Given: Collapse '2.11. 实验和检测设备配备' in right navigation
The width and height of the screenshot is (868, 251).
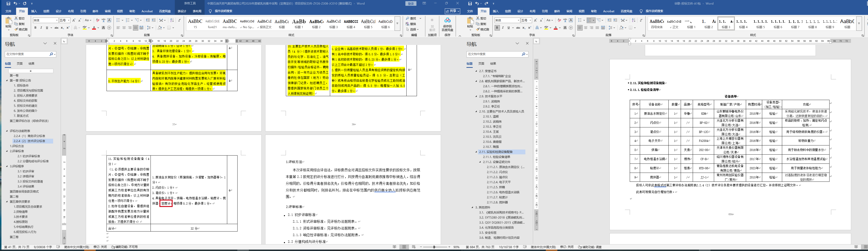Looking at the screenshot, I should (x=476, y=152).
